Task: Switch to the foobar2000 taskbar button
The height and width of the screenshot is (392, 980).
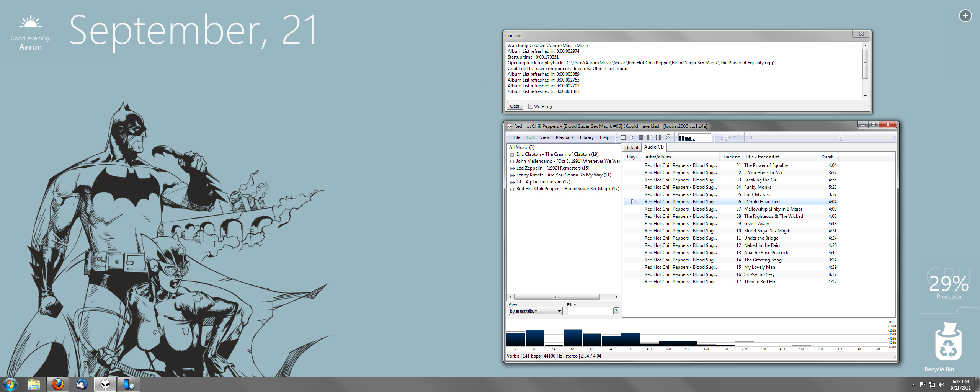Action: click(x=105, y=384)
